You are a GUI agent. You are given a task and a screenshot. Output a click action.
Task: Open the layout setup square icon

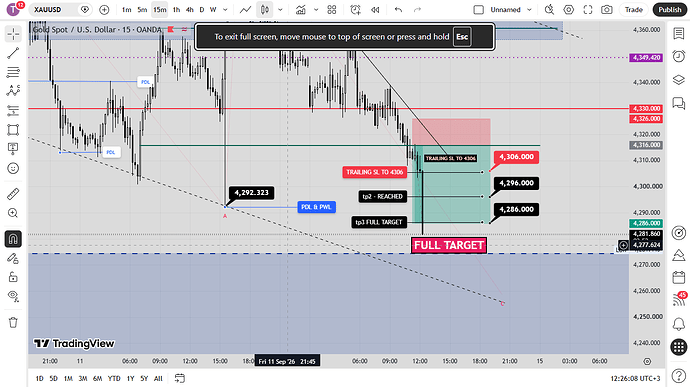pyautogui.click(x=479, y=9)
